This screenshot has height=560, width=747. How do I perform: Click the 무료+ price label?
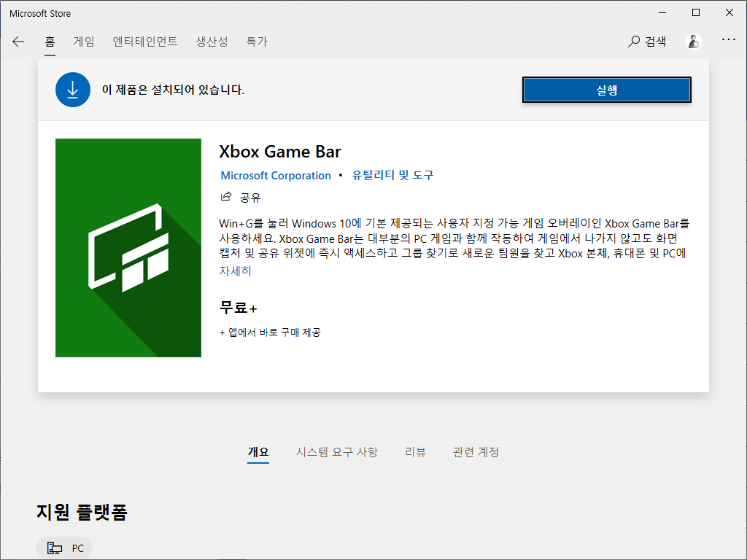(239, 308)
